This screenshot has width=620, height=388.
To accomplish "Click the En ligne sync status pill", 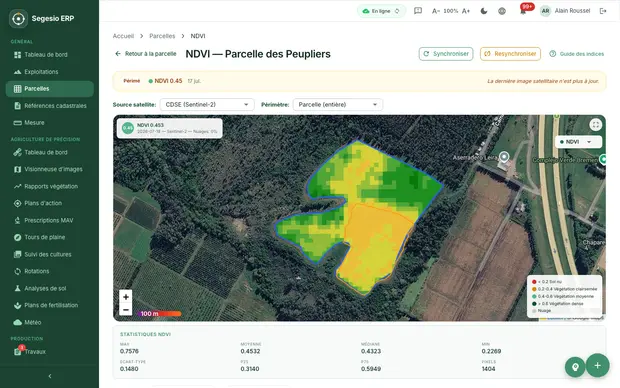I will pos(382,11).
